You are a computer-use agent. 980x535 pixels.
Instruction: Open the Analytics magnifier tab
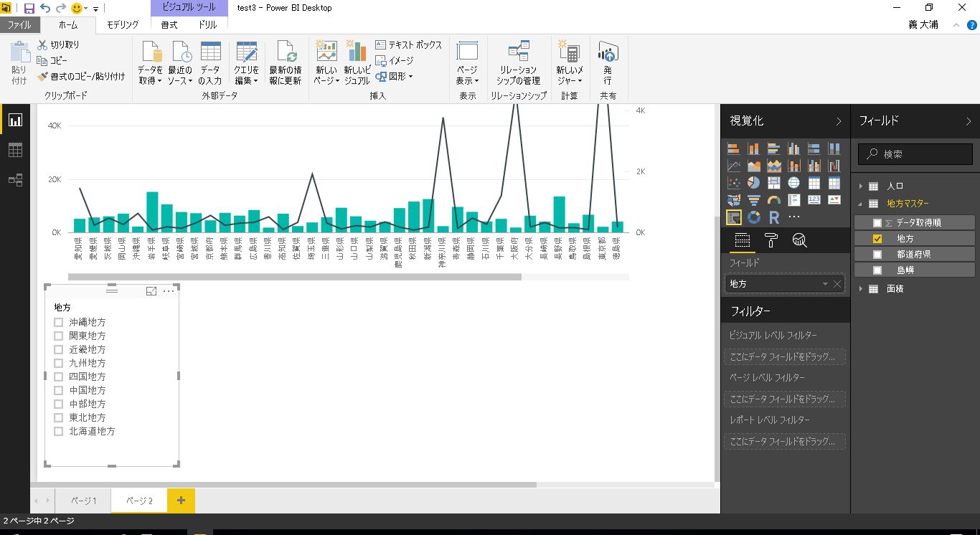pos(799,241)
